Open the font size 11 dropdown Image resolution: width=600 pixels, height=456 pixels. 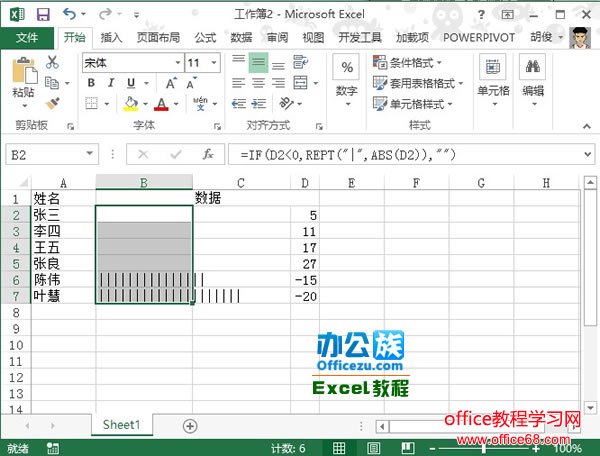coord(214,62)
